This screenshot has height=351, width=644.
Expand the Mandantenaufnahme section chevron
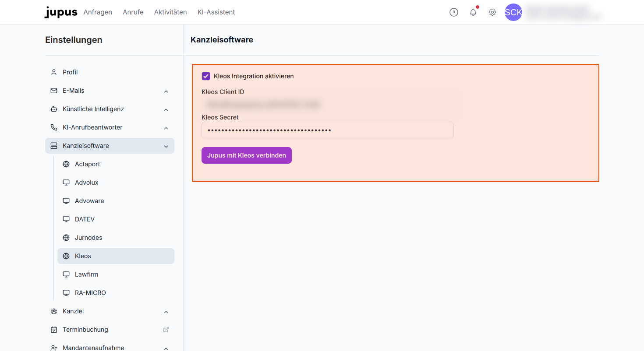pyautogui.click(x=166, y=348)
